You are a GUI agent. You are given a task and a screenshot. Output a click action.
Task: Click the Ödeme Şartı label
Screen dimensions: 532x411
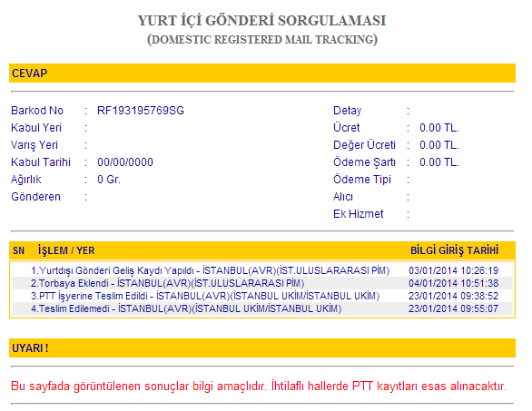(364, 162)
